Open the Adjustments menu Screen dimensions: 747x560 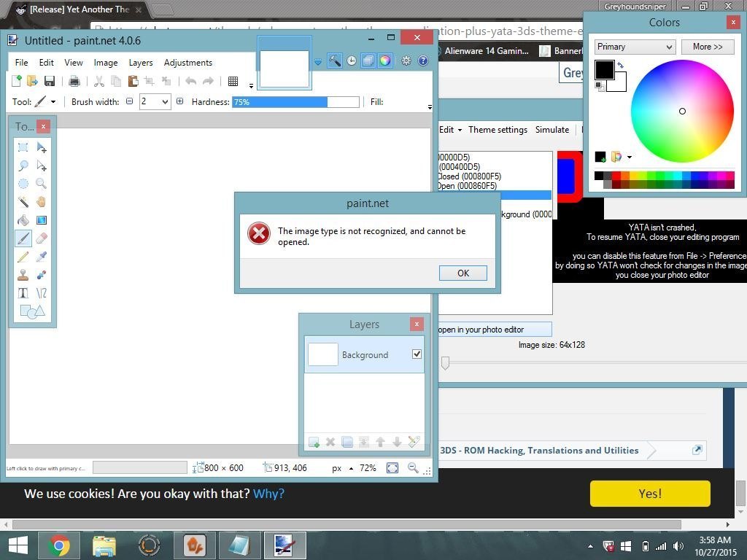point(187,63)
